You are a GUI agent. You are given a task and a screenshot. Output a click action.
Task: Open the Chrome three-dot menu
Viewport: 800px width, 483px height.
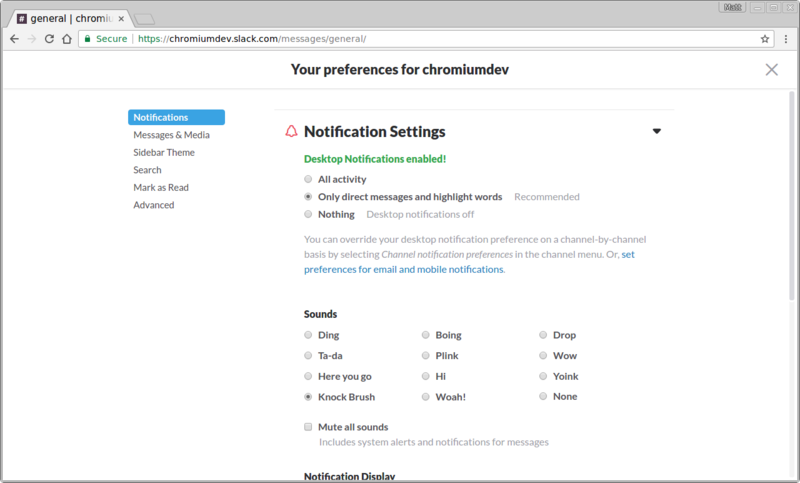[x=786, y=39]
